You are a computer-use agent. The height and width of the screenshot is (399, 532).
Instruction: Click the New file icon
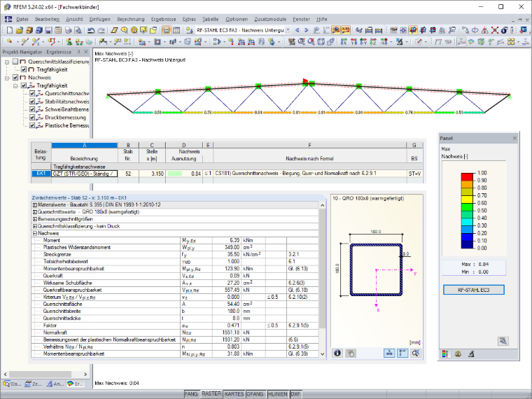[x=10, y=30]
